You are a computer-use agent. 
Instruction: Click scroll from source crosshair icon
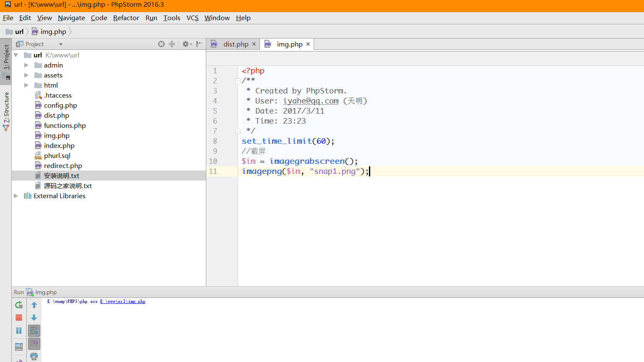pos(161,44)
